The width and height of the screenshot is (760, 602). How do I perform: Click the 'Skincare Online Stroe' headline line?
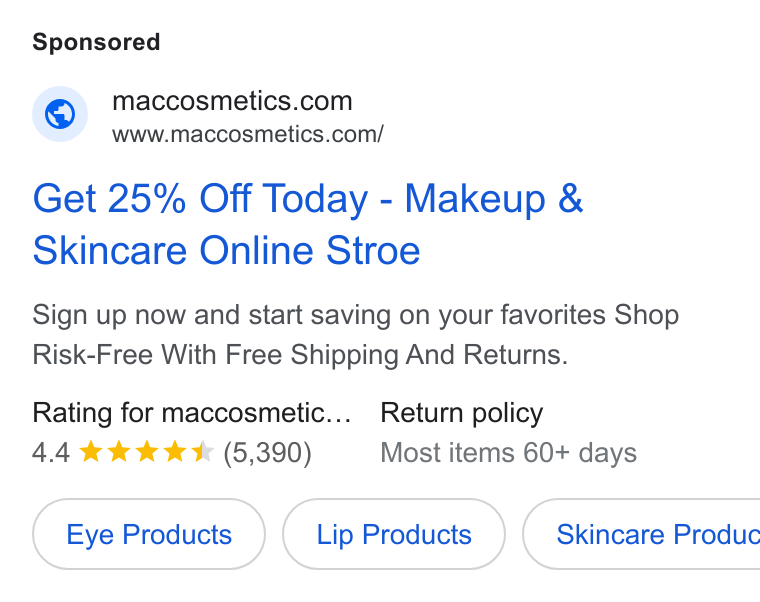coord(226,251)
